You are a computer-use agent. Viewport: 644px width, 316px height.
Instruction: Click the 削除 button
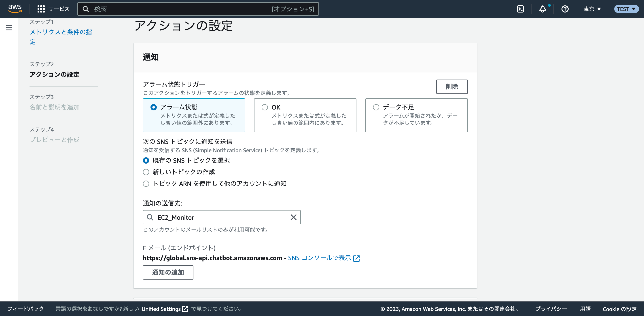452,87
